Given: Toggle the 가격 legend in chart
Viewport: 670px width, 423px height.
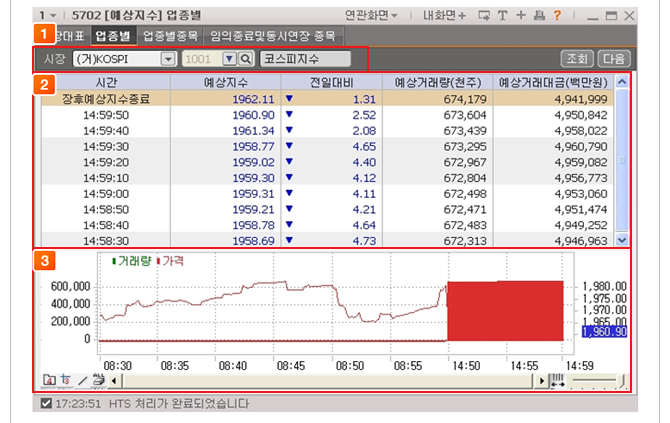Looking at the screenshot, I should (x=170, y=261).
